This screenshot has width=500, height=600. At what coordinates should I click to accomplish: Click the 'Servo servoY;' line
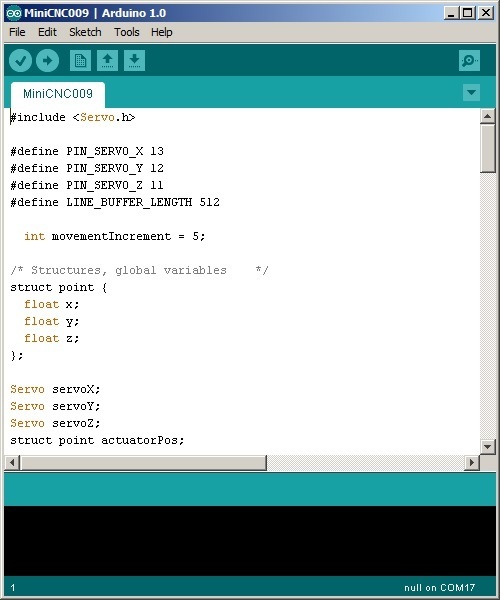click(55, 406)
